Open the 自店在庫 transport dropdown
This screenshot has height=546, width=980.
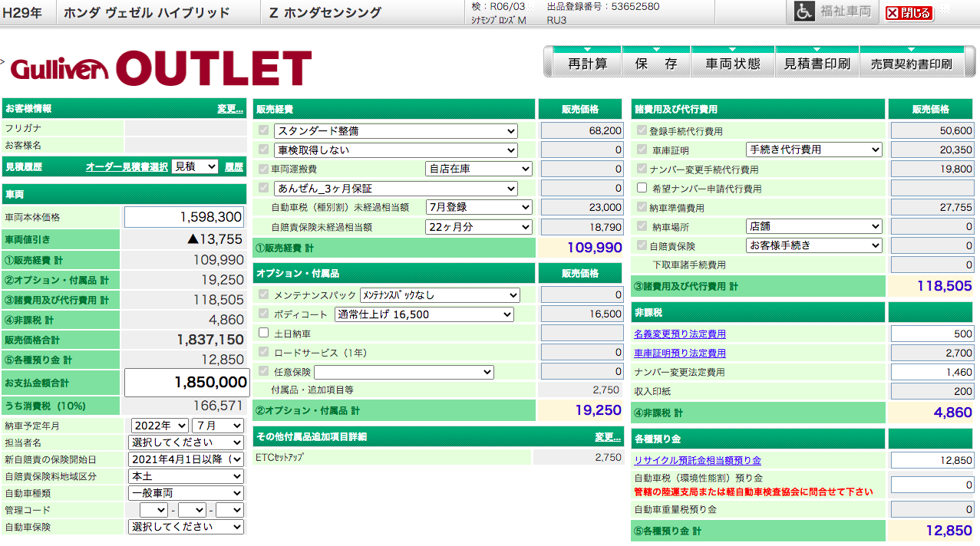point(479,169)
